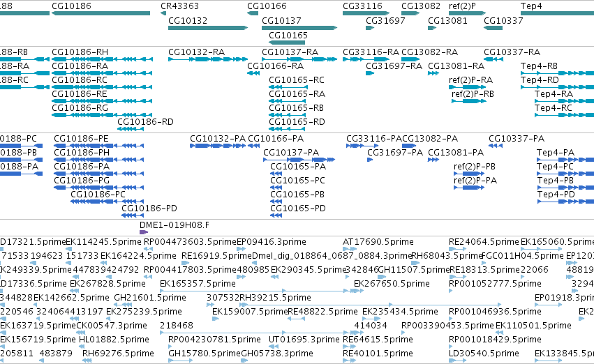Select EST RE24064.5prime
594x364 pixels.
point(484,242)
